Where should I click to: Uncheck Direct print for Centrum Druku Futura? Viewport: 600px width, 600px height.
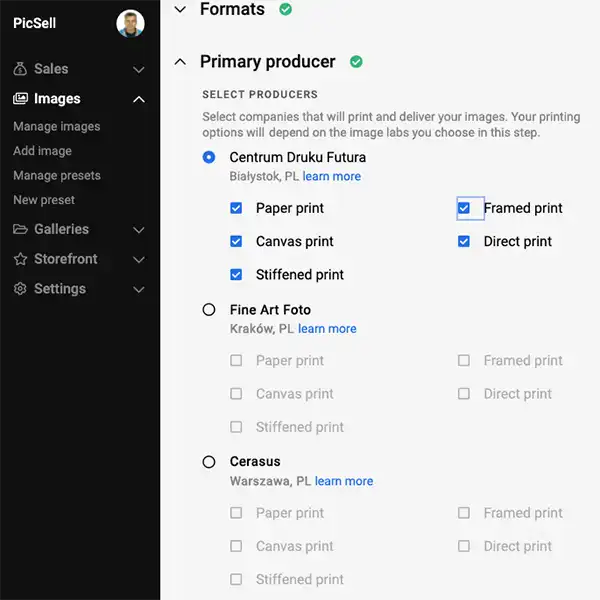click(x=464, y=241)
